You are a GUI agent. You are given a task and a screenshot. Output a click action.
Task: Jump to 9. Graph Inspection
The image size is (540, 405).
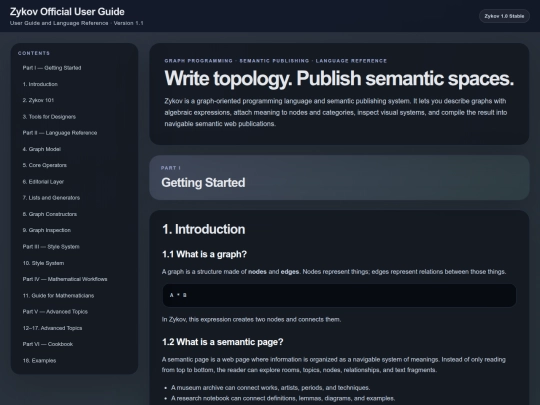pos(47,230)
